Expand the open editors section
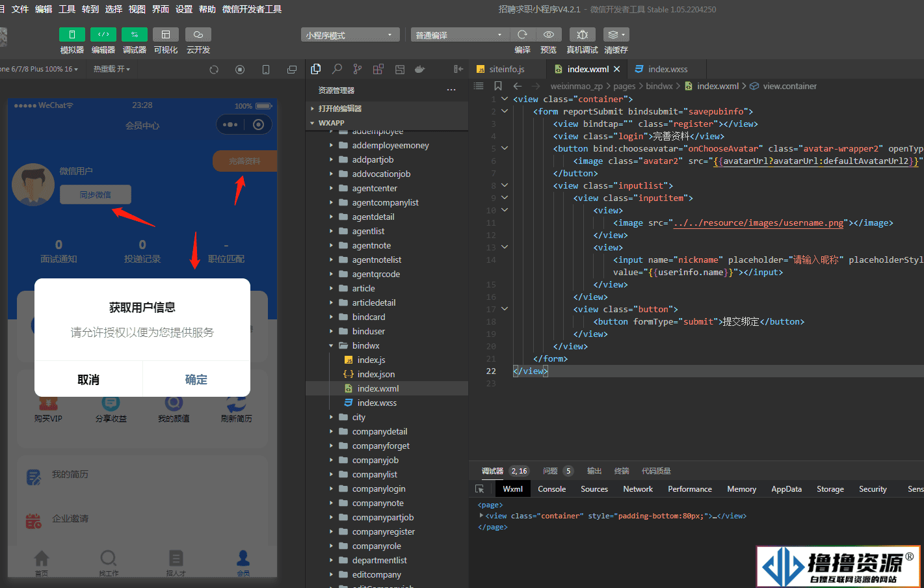The width and height of the screenshot is (924, 588). tap(387, 109)
